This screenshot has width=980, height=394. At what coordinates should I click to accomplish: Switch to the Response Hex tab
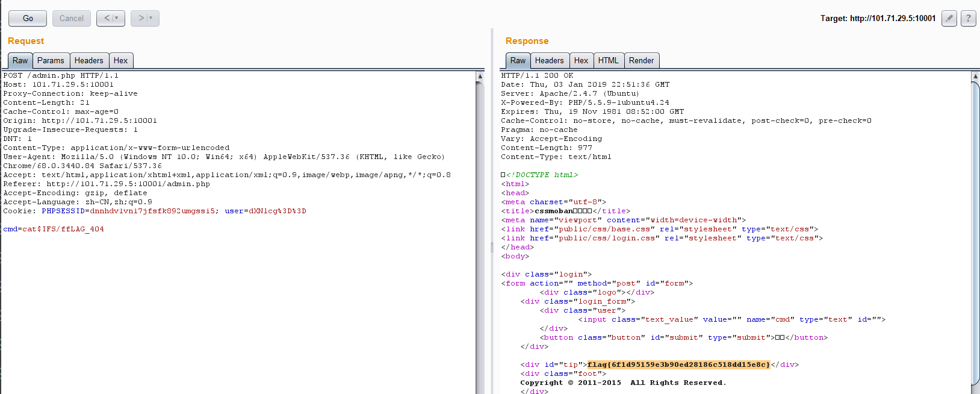[x=581, y=60]
